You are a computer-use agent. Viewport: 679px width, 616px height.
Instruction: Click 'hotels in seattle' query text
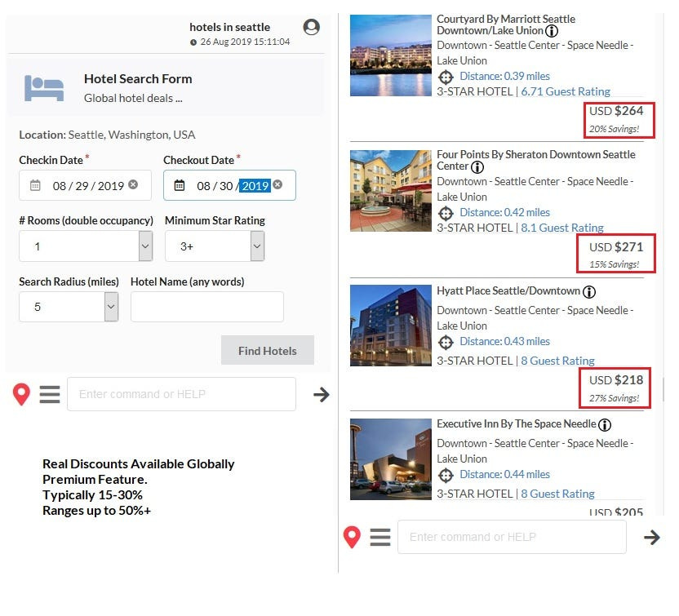[229, 27]
